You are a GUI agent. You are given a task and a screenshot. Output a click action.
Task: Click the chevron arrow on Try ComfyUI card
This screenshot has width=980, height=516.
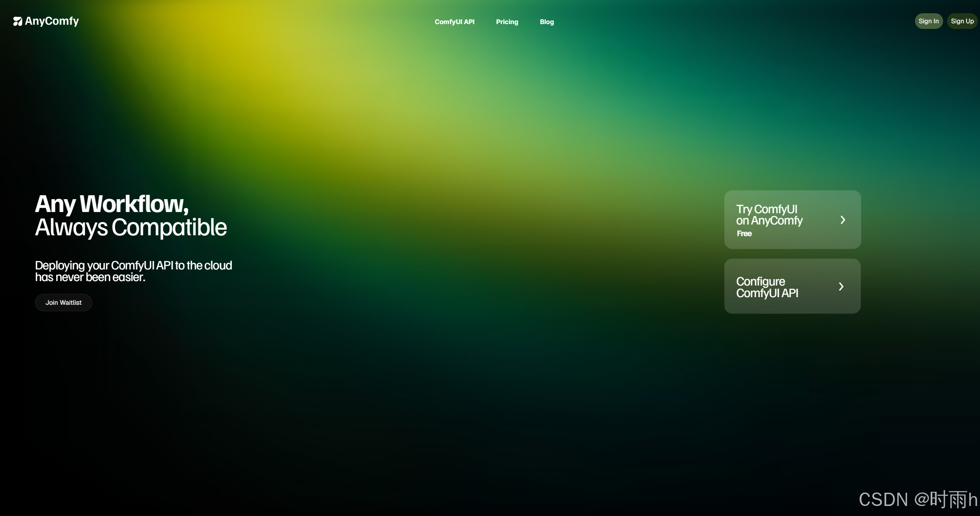click(x=843, y=220)
